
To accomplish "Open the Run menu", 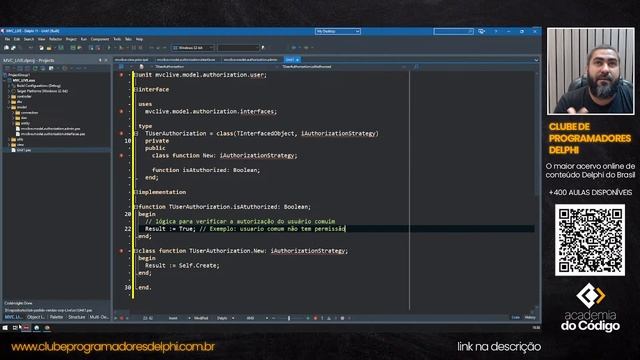I will (x=84, y=39).
